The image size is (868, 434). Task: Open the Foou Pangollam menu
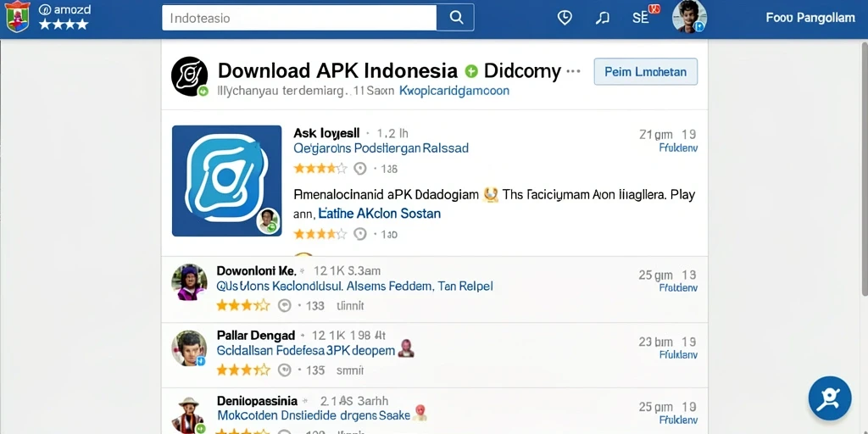810,18
